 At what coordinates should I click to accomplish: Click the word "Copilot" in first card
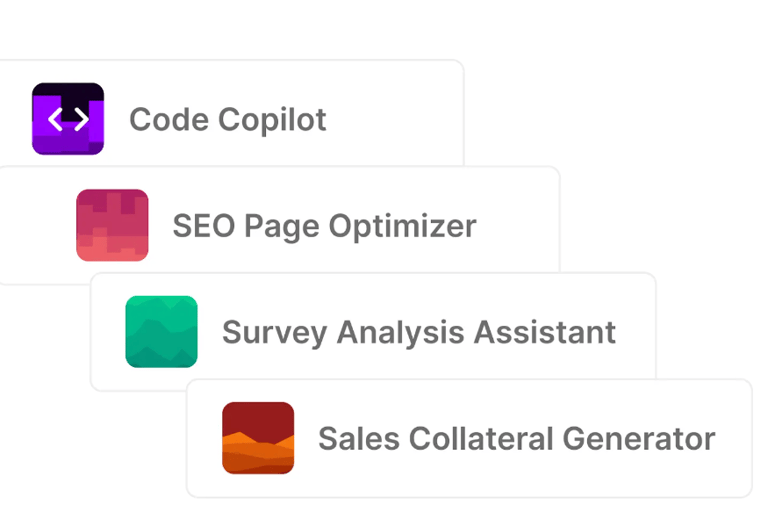(x=272, y=120)
